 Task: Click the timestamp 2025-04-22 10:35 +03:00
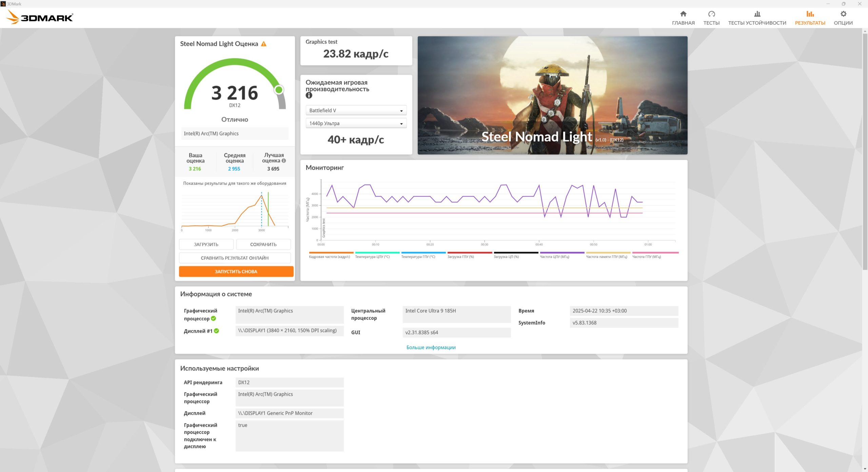[624, 311]
